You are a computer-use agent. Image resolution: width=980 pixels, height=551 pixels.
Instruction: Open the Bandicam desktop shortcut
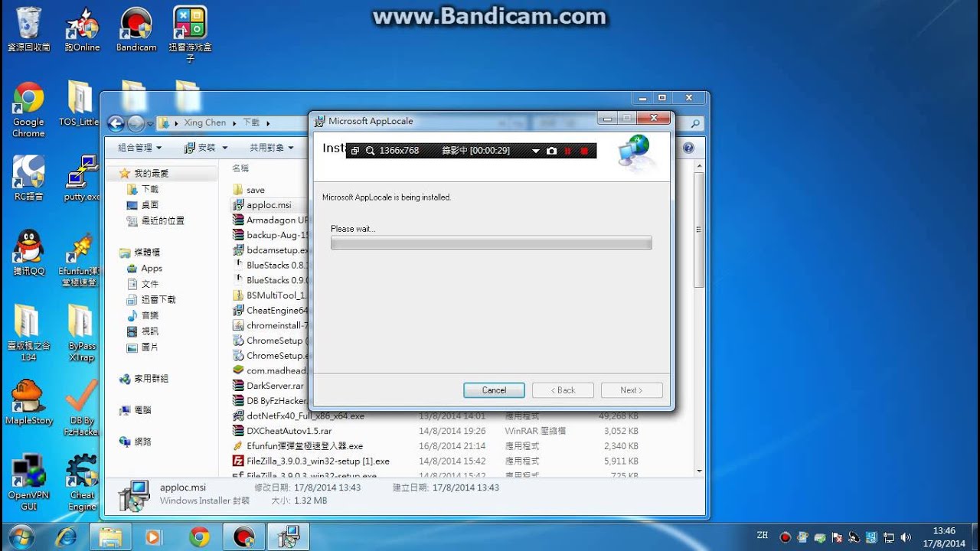[x=136, y=30]
